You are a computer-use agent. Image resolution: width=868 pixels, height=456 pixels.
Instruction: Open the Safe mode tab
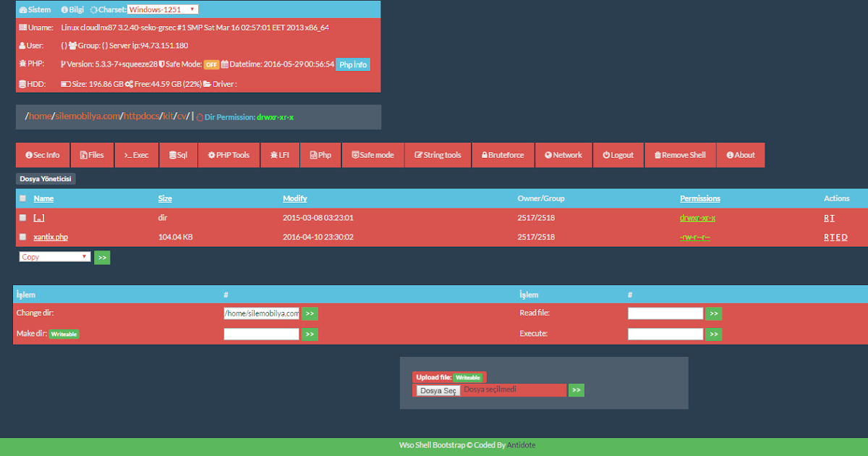point(373,154)
